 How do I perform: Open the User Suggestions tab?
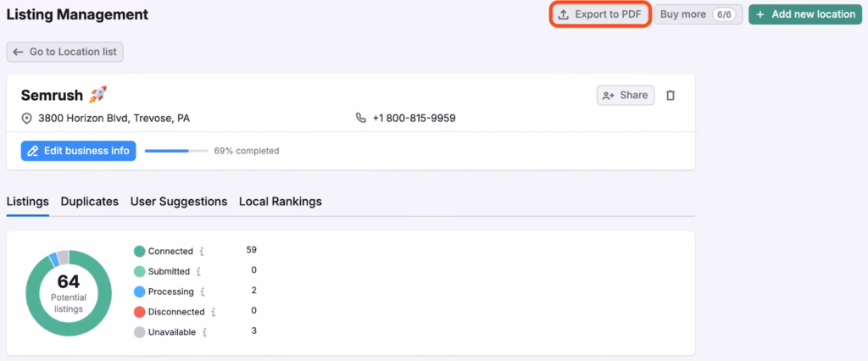pyautogui.click(x=178, y=202)
